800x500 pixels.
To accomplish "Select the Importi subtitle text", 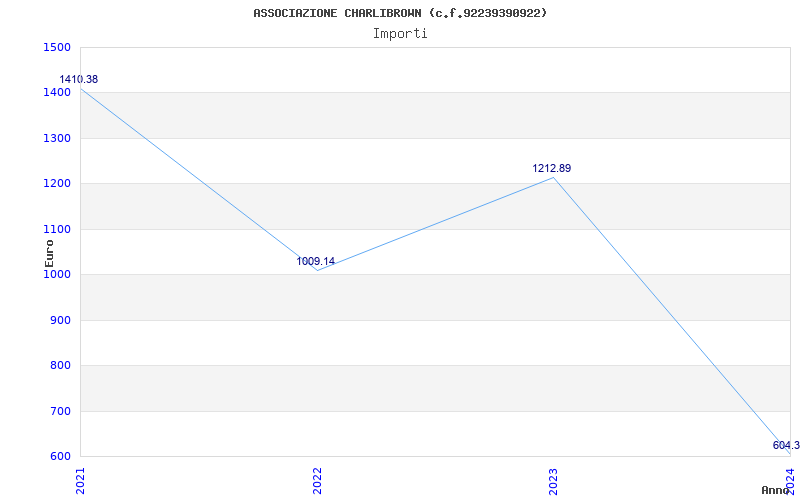I will [x=400, y=34].
